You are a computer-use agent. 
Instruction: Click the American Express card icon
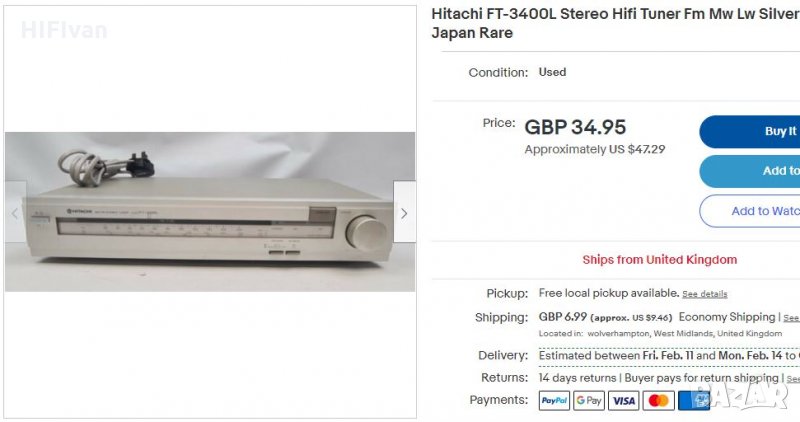tap(693, 401)
